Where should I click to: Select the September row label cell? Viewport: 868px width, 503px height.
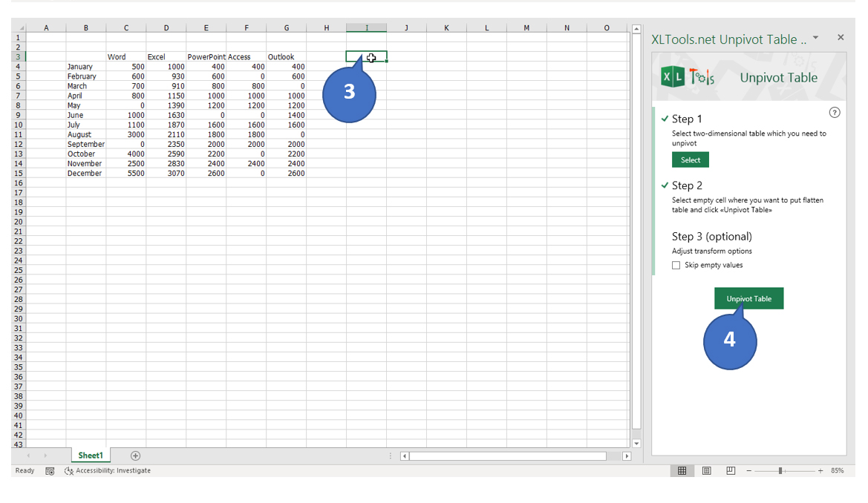[x=86, y=144]
